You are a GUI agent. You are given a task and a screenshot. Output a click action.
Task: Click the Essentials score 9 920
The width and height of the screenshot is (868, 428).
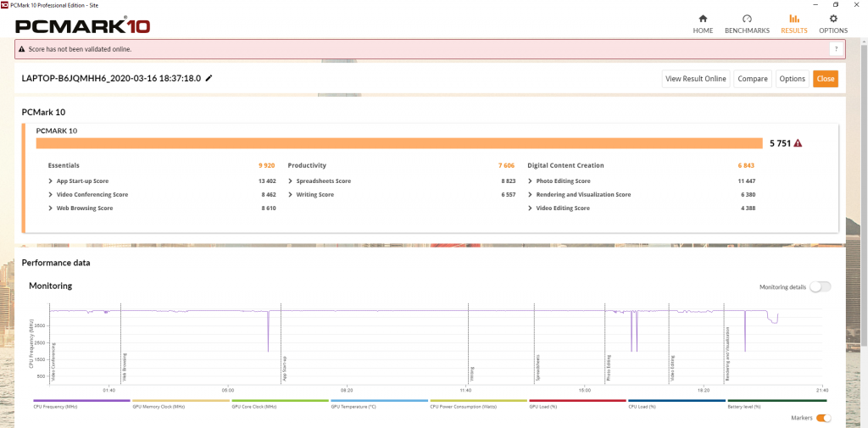pos(267,165)
